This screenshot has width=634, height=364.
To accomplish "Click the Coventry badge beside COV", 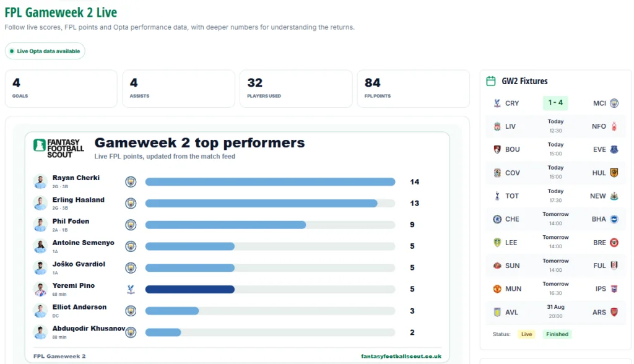I will (x=497, y=173).
